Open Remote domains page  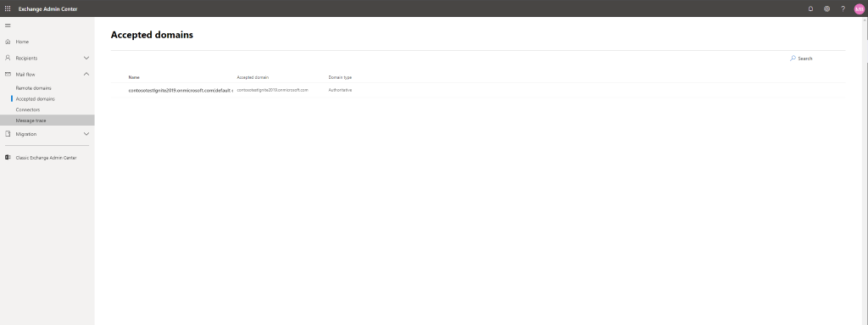33,88
